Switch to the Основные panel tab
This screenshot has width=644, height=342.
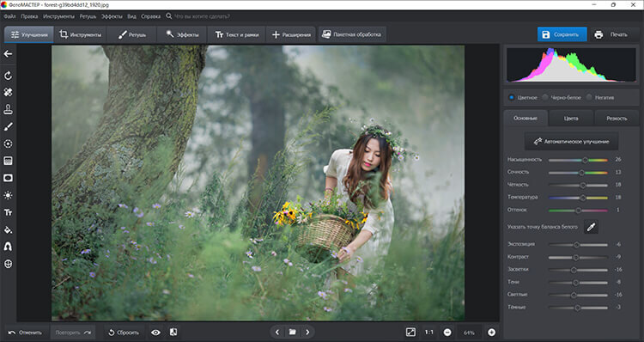(526, 118)
